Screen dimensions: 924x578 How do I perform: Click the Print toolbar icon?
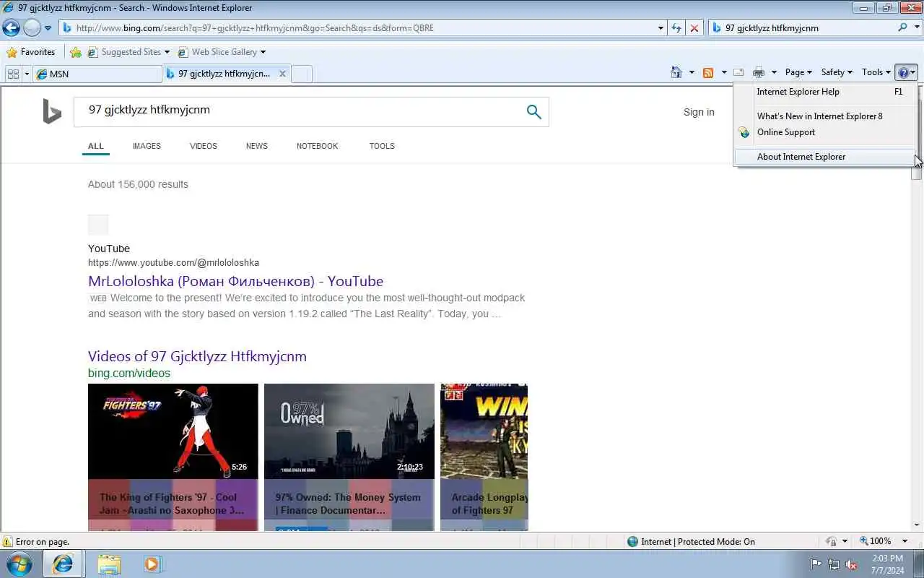(758, 72)
